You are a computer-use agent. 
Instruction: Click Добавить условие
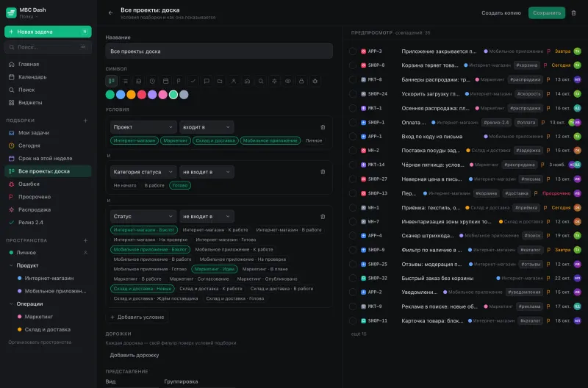click(137, 317)
